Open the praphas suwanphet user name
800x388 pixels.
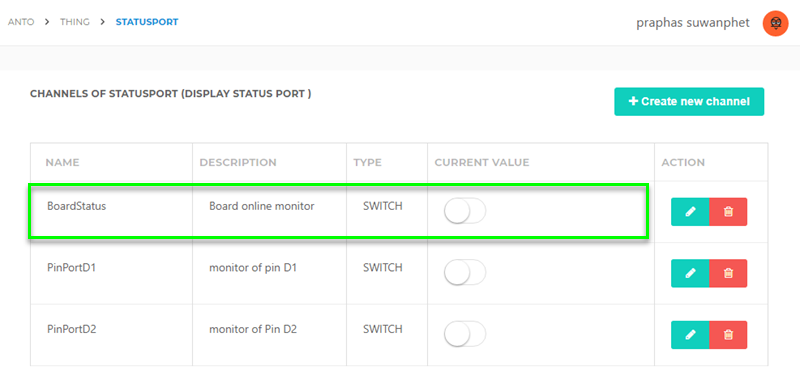[x=693, y=23]
